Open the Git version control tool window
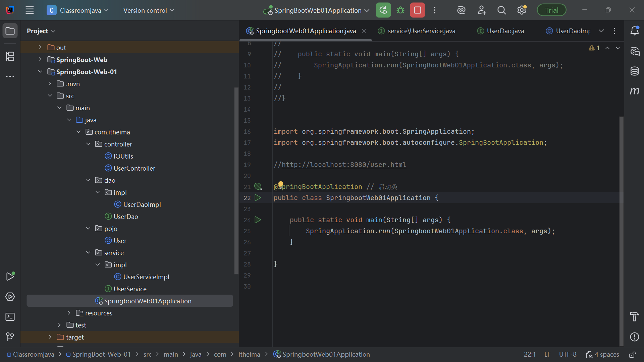644x362 pixels. (x=10, y=337)
